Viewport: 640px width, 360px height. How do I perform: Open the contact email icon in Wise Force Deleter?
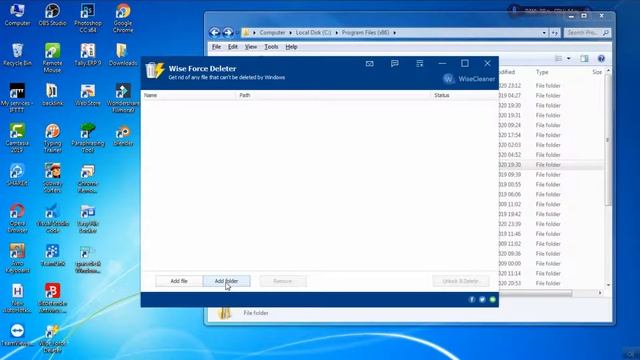369,64
